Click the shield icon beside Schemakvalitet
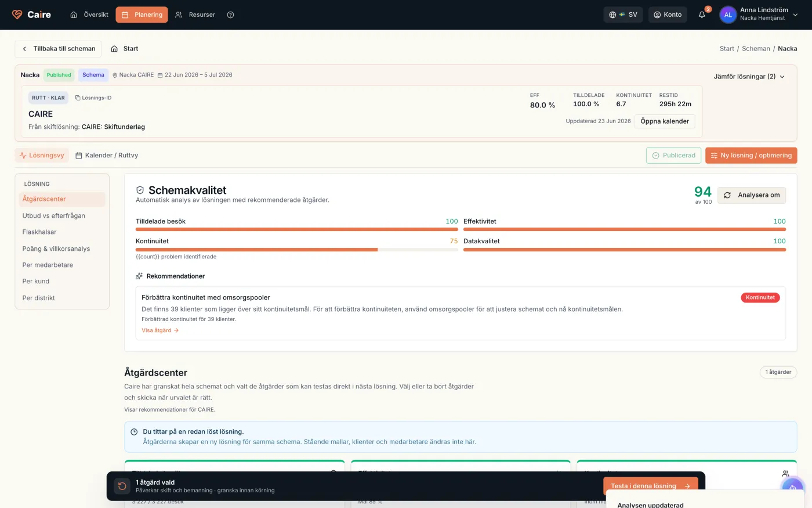This screenshot has width=812, height=508. (140, 190)
